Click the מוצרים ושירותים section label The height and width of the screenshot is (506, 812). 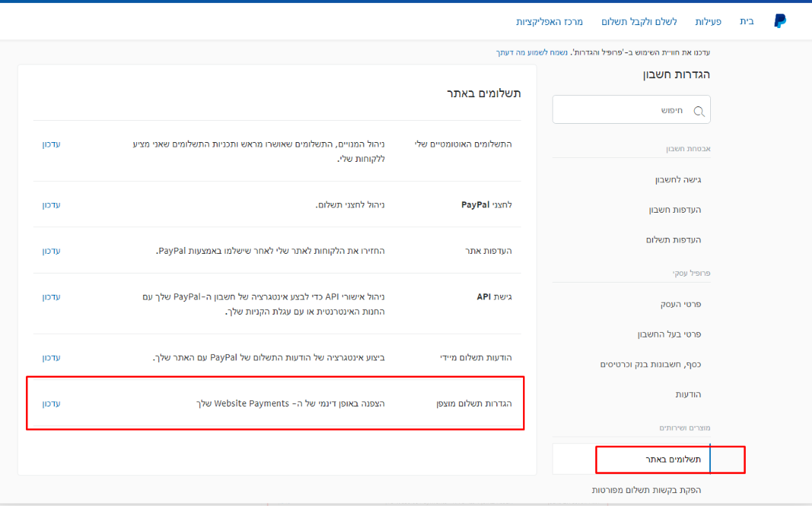pos(684,428)
